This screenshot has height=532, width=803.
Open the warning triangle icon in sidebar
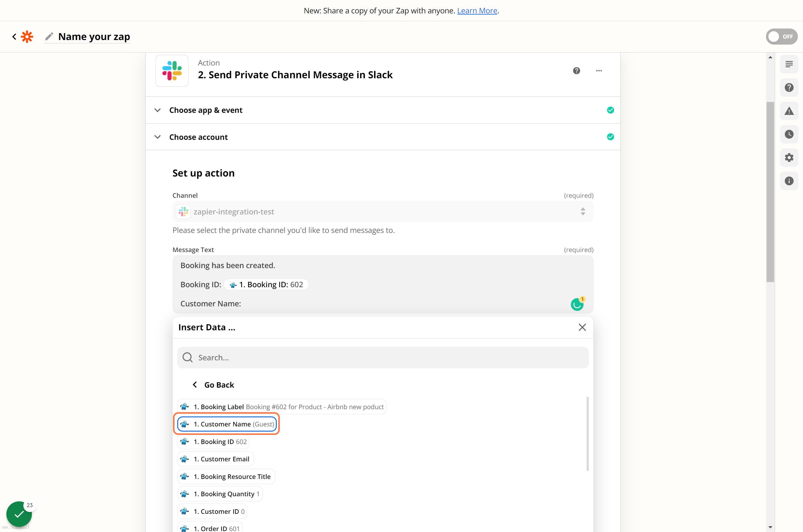point(789,111)
